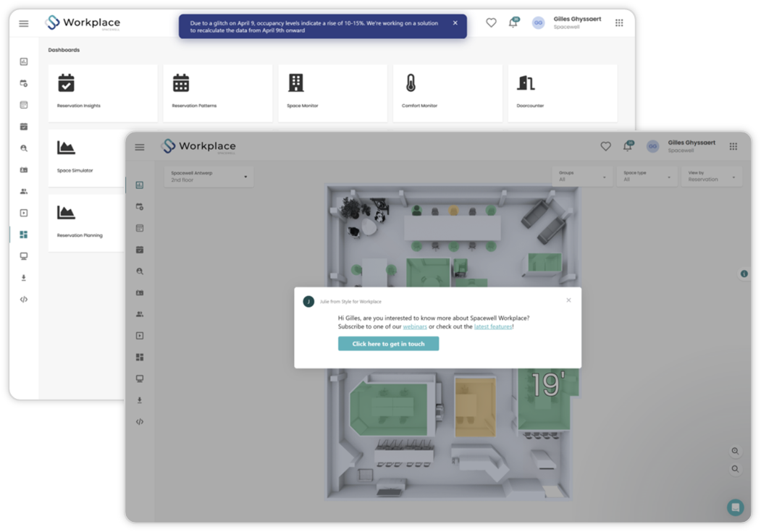Expand the Spacewell Antwerp floor dropdown
Image resolution: width=761 pixels, height=532 pixels.
click(x=209, y=177)
